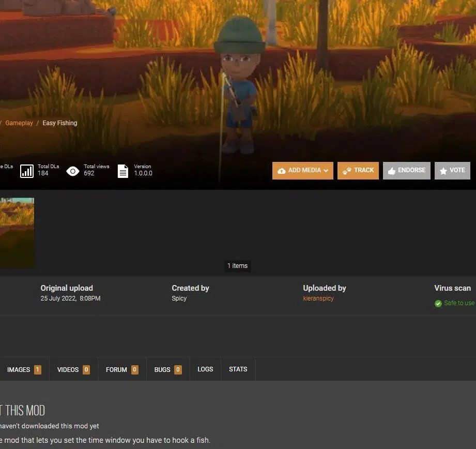
Task: Open the Add Media dropdown
Action: coord(303,170)
